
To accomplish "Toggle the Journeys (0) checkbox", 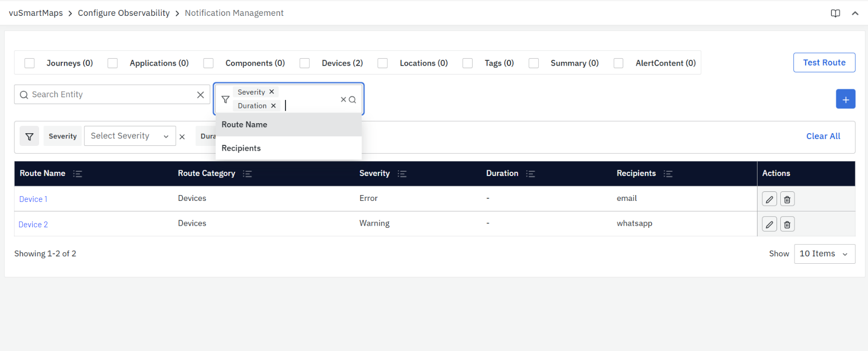I will [30, 63].
